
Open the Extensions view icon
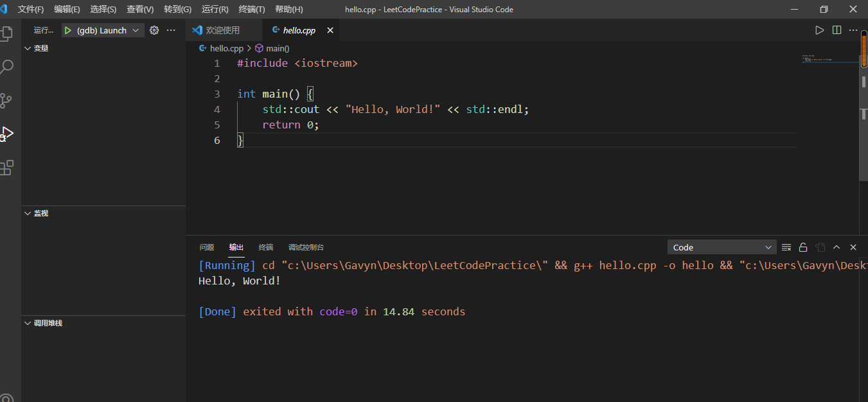point(8,167)
